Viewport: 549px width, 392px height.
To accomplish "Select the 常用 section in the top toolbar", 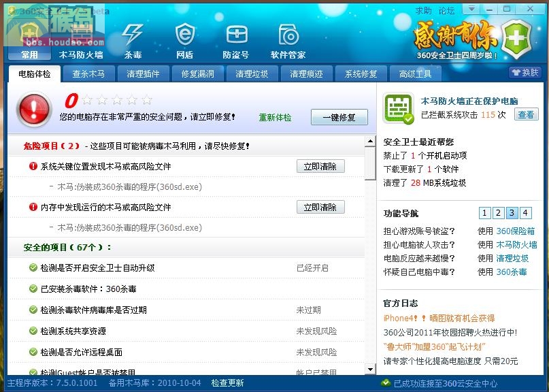I will click(29, 42).
